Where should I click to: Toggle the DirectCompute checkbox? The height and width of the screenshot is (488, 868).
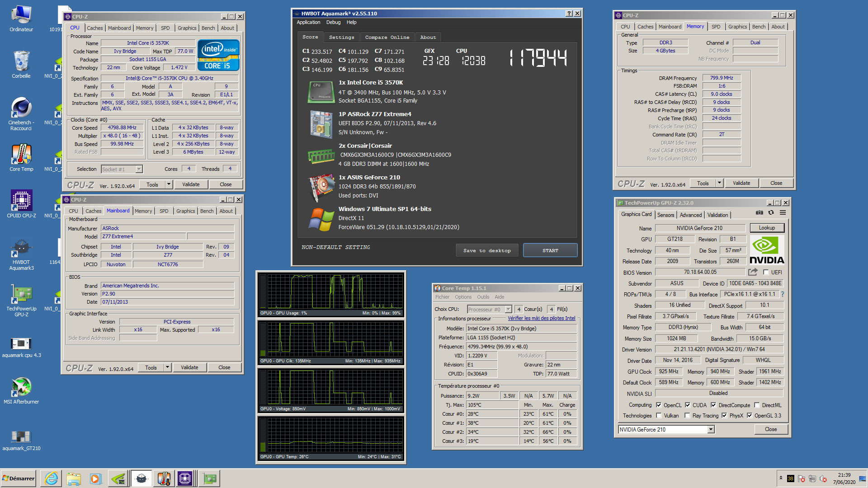tap(713, 405)
